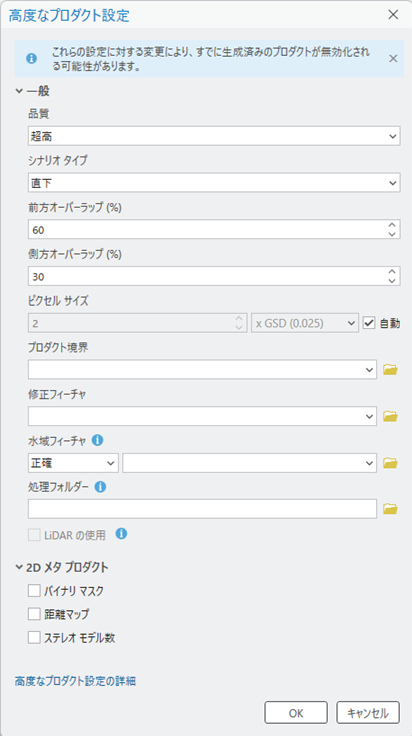This screenshot has height=736, width=412.
Task: Click the OK button
Action: pos(296,713)
